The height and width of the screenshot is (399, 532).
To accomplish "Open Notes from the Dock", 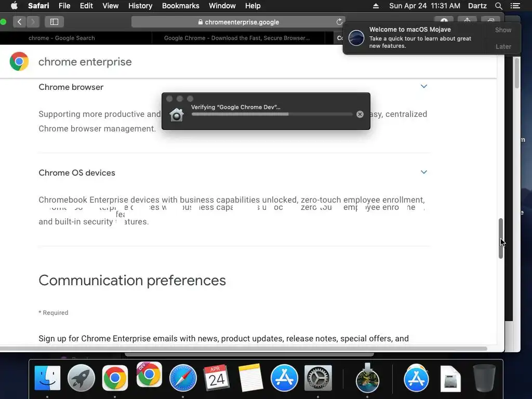I will click(250, 378).
